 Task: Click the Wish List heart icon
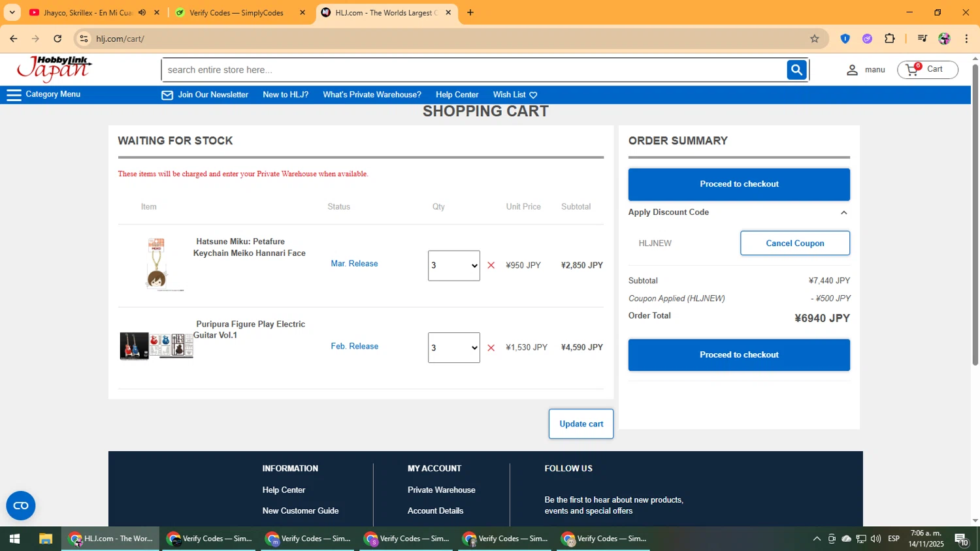[x=533, y=95]
